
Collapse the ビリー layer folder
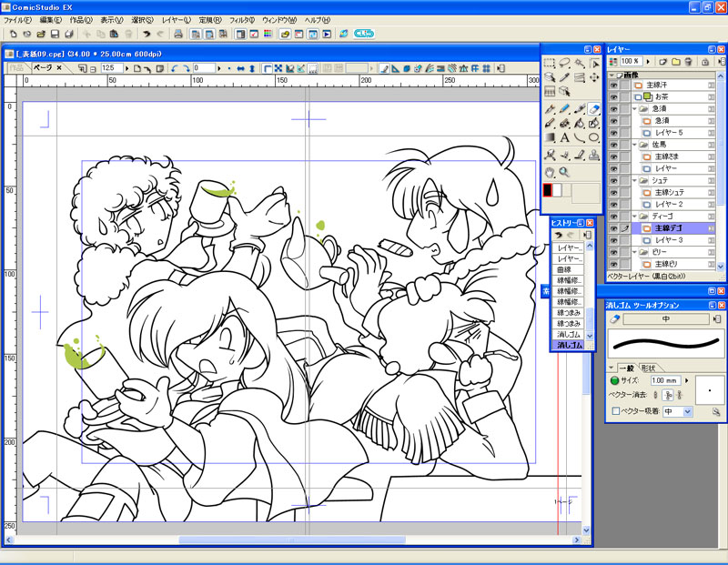click(x=634, y=252)
